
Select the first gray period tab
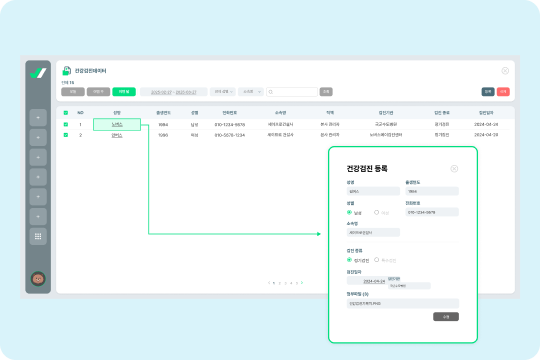tap(73, 92)
